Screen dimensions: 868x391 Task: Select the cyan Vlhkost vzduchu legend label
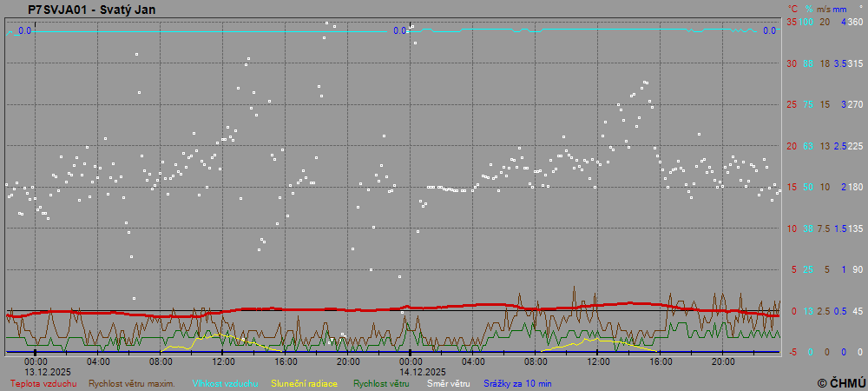225,383
